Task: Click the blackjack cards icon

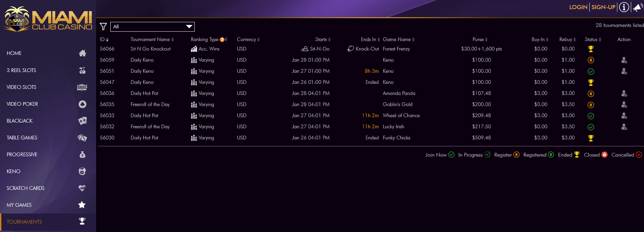Action: pos(82,121)
